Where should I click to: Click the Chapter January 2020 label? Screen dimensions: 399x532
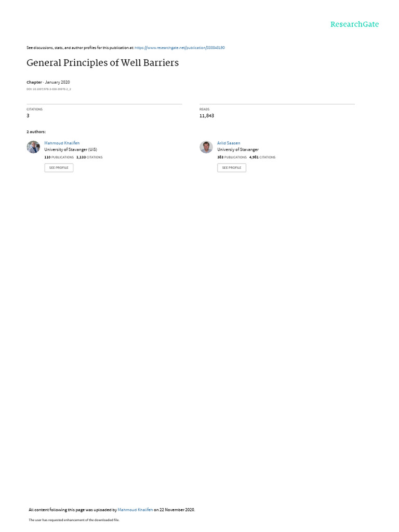[48, 82]
